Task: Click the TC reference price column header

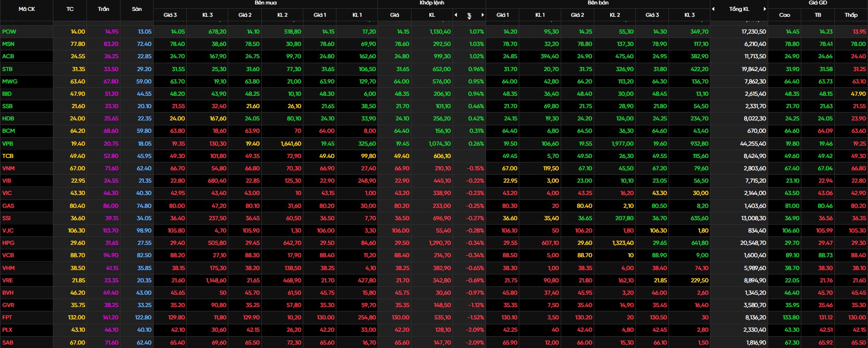Action: pos(70,9)
